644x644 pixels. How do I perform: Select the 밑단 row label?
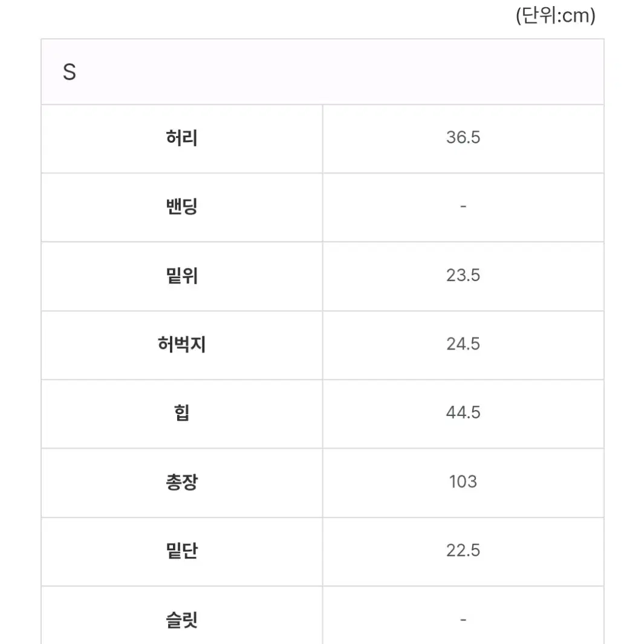[182, 551]
